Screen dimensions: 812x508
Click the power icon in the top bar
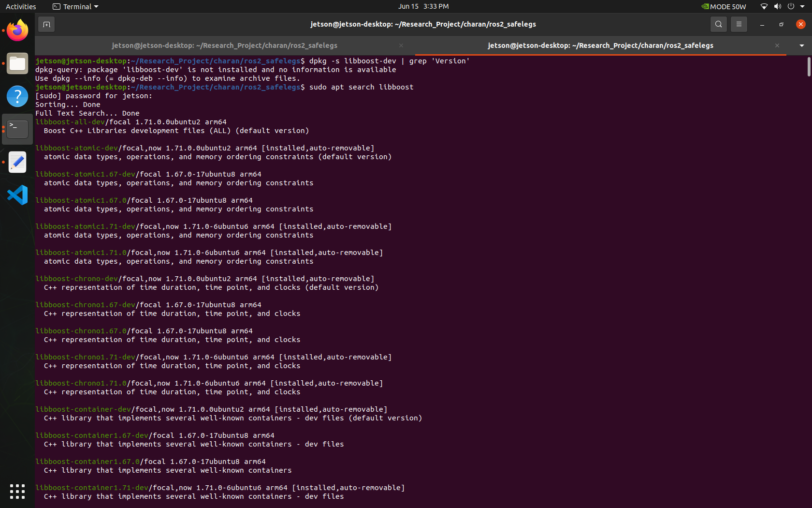click(x=790, y=6)
